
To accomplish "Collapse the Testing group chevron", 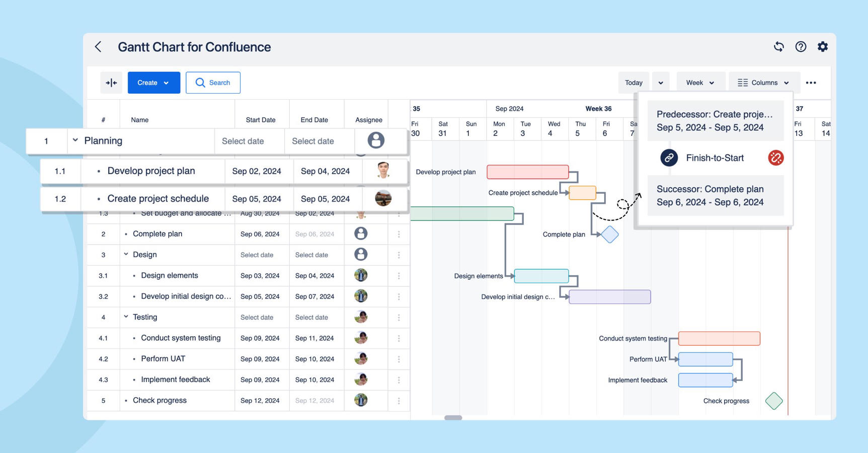I will point(126,317).
